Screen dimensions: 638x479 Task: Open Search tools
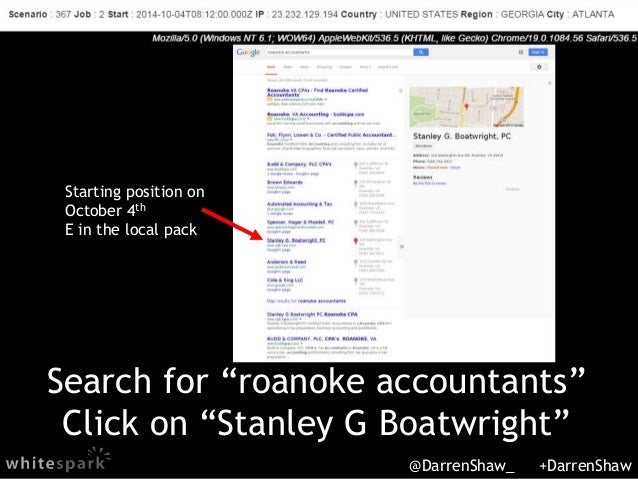pos(388,67)
